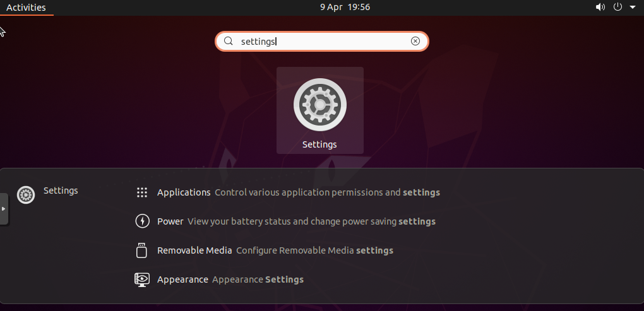Focus the search field containing settings
Screen dimensions: 644x311
322,42
